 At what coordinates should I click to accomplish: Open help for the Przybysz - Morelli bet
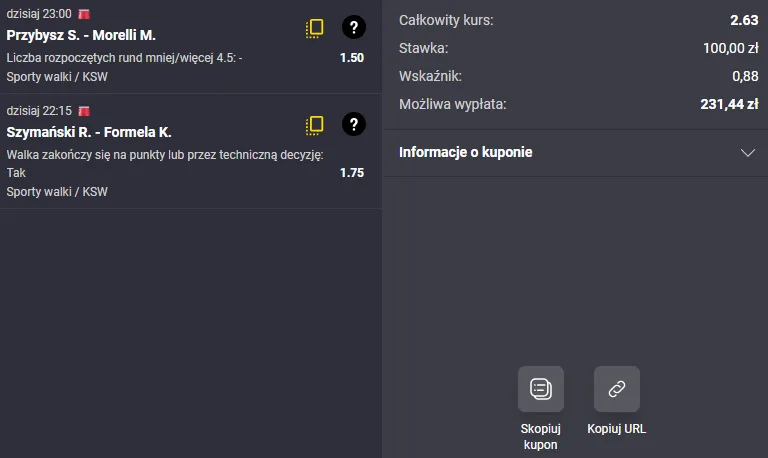(x=354, y=27)
